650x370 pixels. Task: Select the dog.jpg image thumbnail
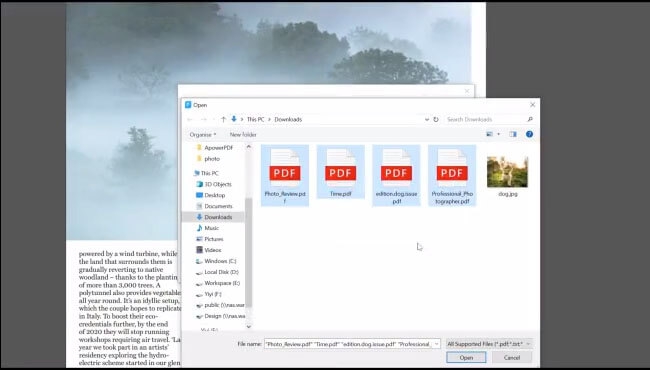pyautogui.click(x=507, y=172)
